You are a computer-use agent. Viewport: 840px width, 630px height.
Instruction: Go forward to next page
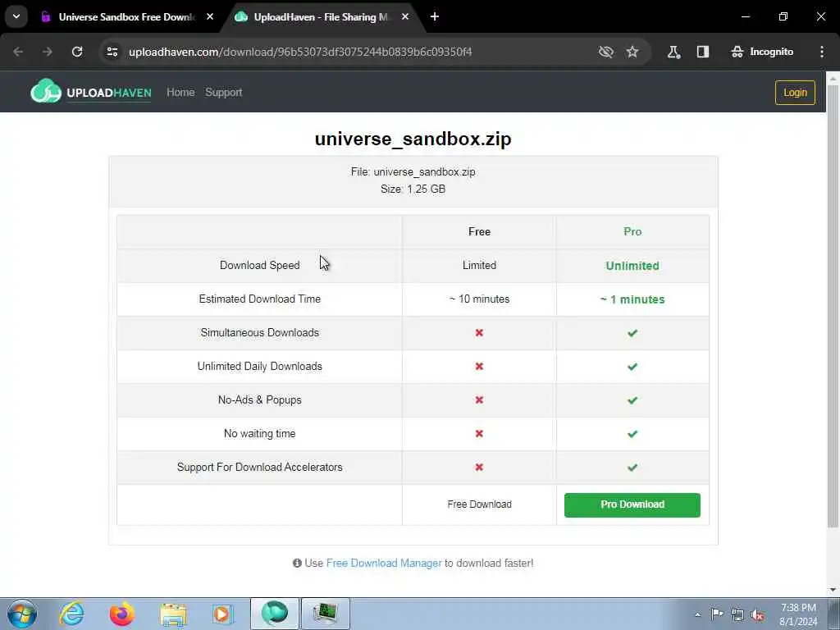[x=47, y=52]
